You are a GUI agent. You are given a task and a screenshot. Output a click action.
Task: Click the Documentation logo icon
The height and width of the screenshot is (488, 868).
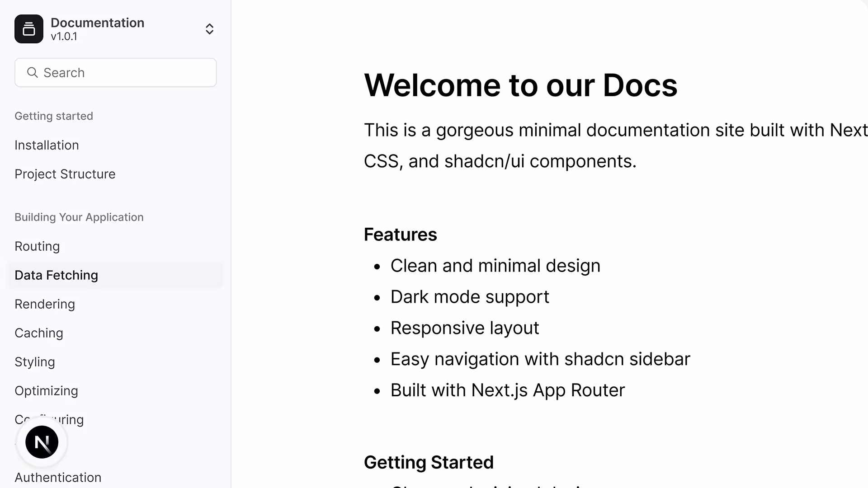pyautogui.click(x=29, y=29)
